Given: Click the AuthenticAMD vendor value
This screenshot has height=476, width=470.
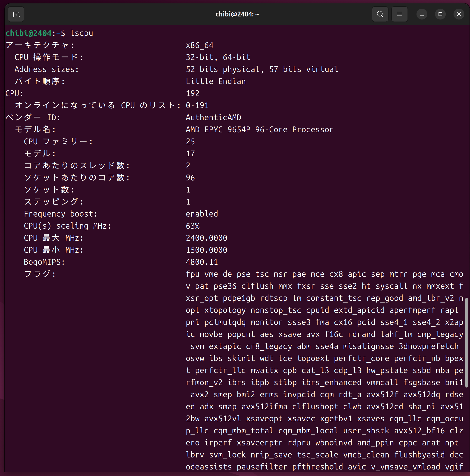Looking at the screenshot, I should 213,117.
